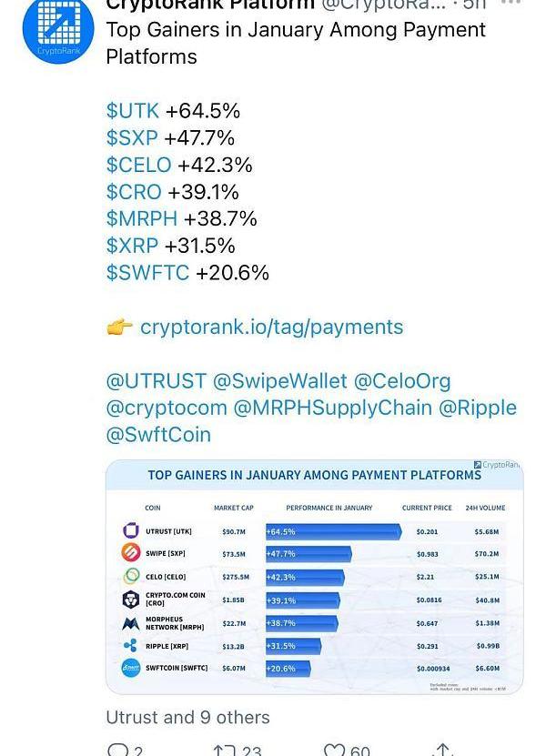Tap the retweet arrows icon
Image resolution: width=546 pixels, height=756 pixels.
click(x=224, y=749)
